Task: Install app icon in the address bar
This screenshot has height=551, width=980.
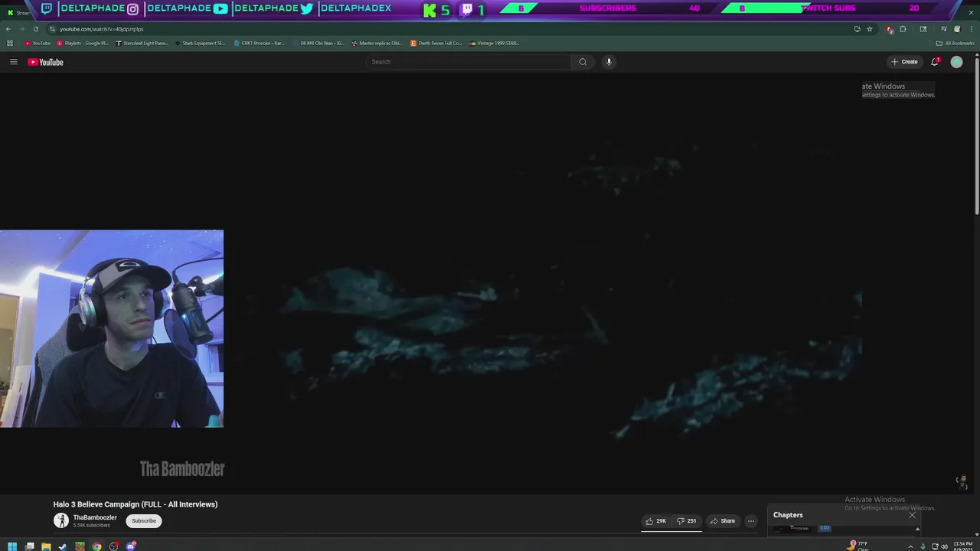Action: pyautogui.click(x=857, y=29)
